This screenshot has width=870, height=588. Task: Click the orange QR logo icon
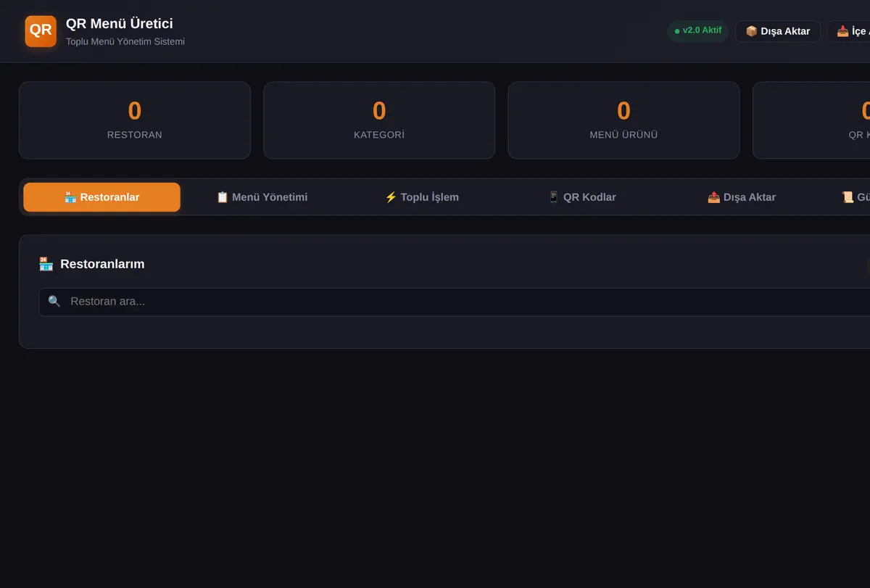41,31
